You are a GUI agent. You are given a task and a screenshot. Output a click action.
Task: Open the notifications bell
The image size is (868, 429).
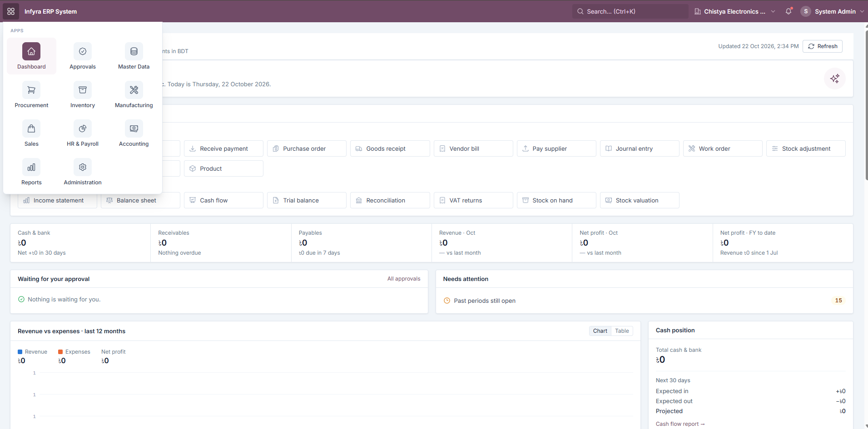pyautogui.click(x=789, y=11)
